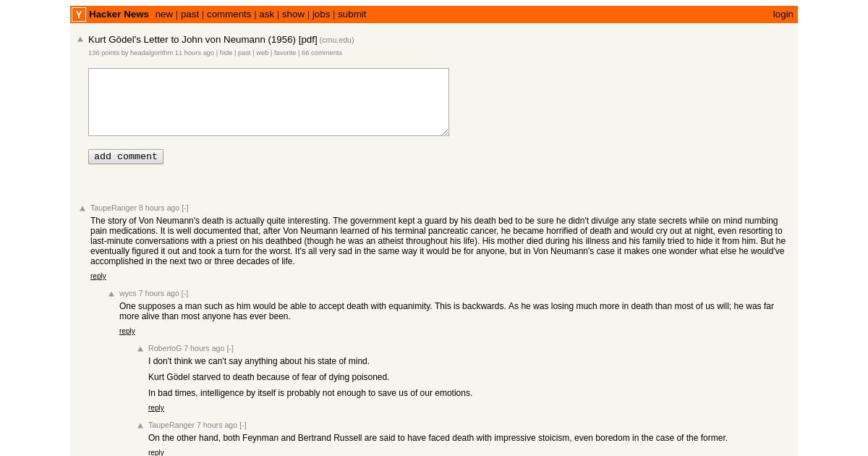Upvote the Kurt Gödel letter story
The width and height of the screenshot is (868, 456).
click(x=80, y=40)
